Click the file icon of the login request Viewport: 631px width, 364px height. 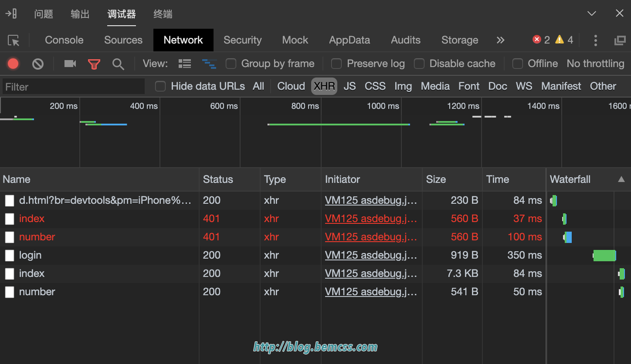pos(10,256)
